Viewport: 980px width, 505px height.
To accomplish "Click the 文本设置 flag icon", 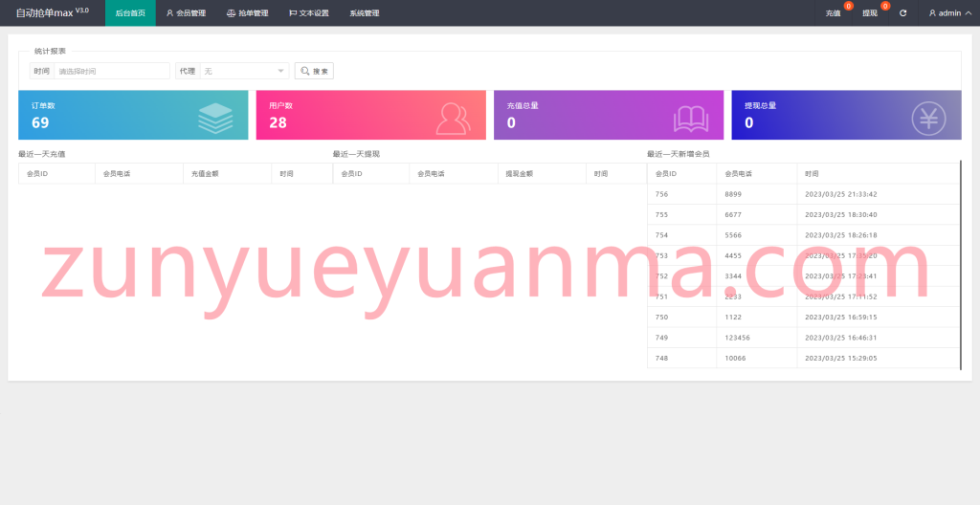I will [293, 13].
